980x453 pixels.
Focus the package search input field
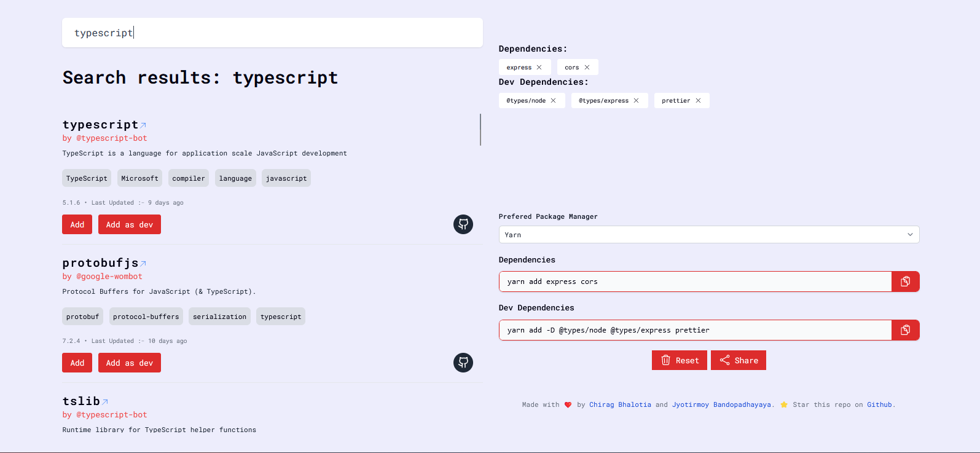272,33
